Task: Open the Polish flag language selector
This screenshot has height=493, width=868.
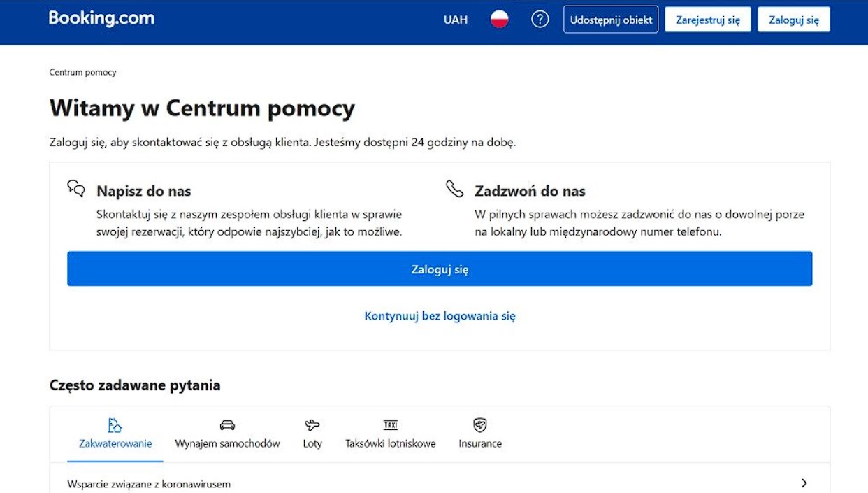Action: point(499,20)
